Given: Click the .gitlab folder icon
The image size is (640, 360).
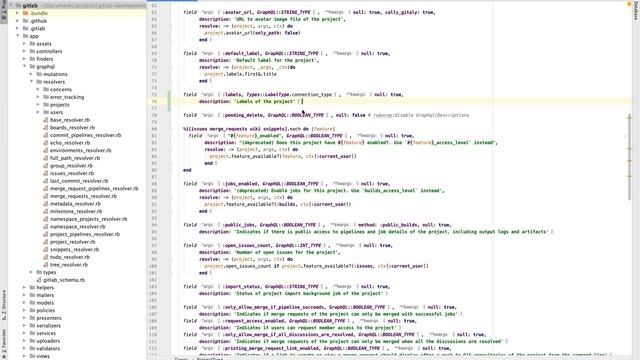Looking at the screenshot, I should coord(26,29).
